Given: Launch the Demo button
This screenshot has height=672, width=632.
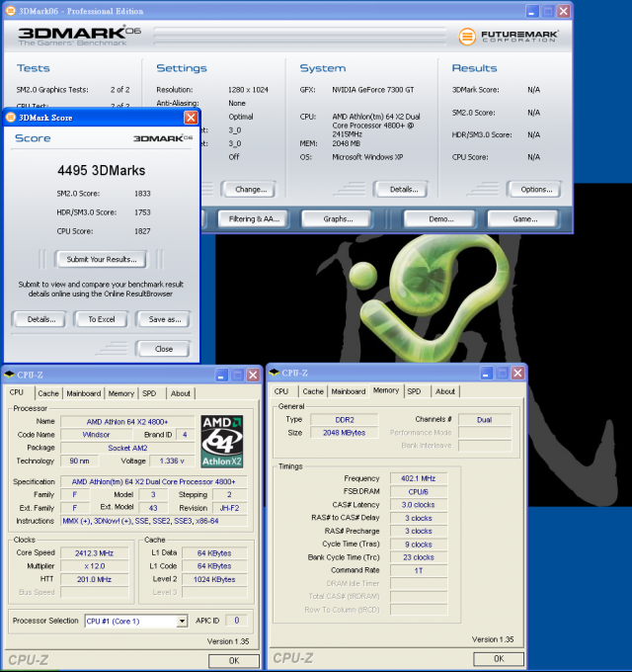Looking at the screenshot, I should 441,219.
